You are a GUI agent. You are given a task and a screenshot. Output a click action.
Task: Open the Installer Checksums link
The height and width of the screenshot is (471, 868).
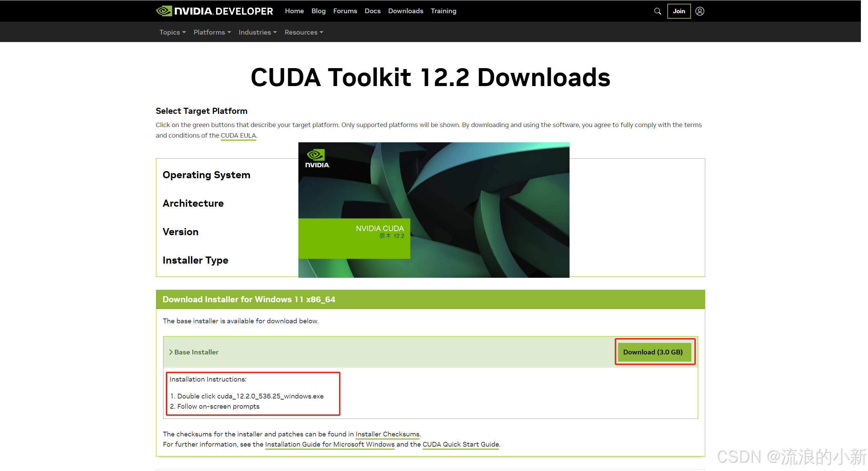click(x=387, y=434)
